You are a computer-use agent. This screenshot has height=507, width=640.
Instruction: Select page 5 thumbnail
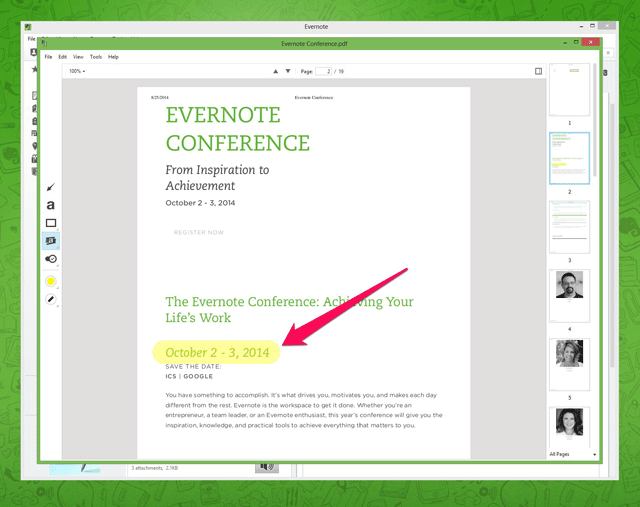coord(569,365)
